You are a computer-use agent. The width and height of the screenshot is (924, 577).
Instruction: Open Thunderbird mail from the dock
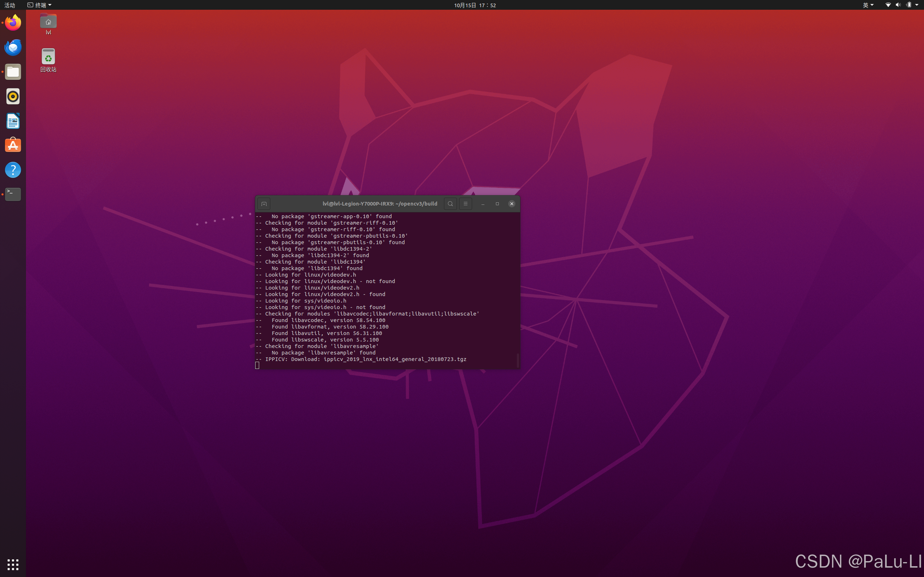click(13, 47)
